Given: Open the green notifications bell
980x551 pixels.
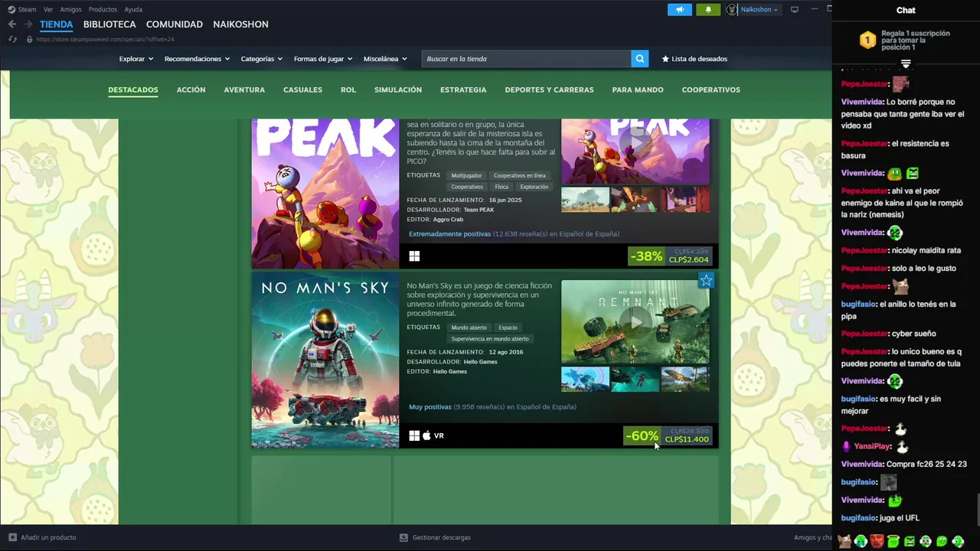Looking at the screenshot, I should 708,9.
